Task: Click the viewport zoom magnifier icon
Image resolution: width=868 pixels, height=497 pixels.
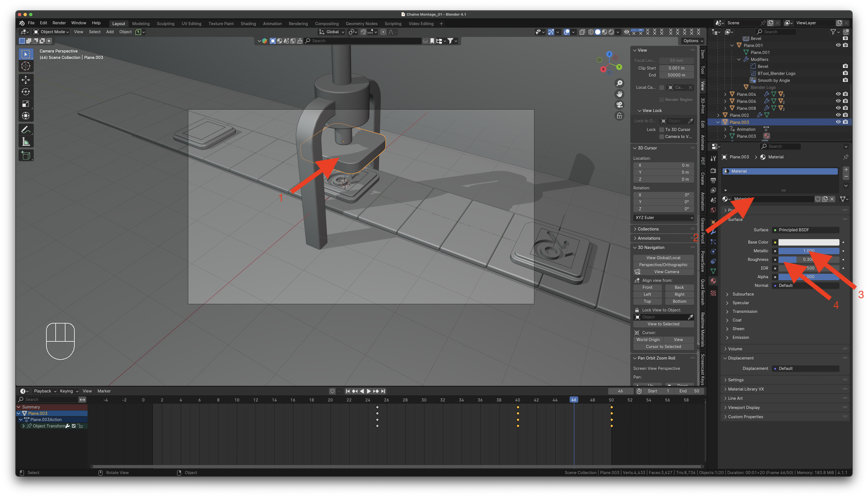Action: pyautogui.click(x=619, y=83)
